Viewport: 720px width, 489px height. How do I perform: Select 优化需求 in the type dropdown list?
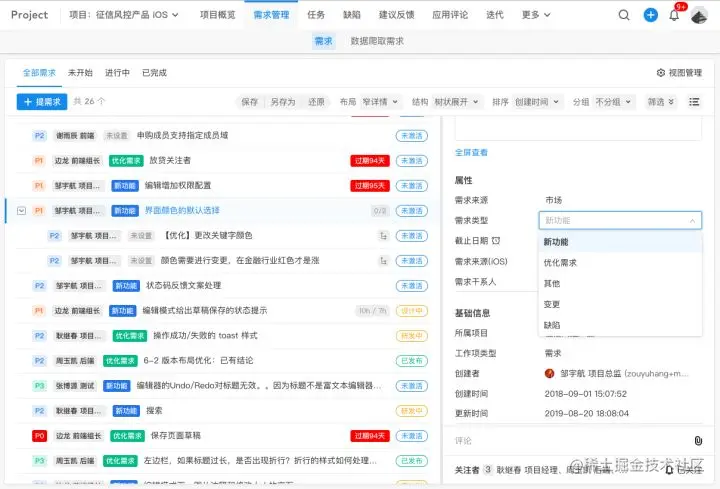point(620,263)
